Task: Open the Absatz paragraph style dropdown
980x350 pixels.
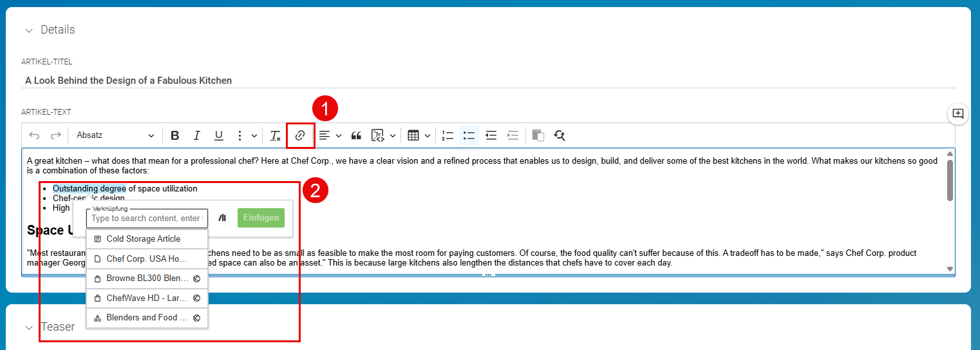Action: 115,135
